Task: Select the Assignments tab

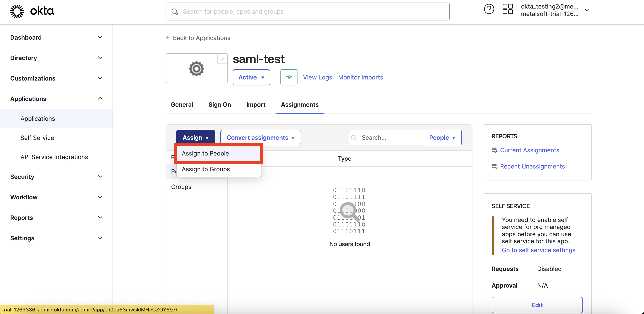Action: 299,105
